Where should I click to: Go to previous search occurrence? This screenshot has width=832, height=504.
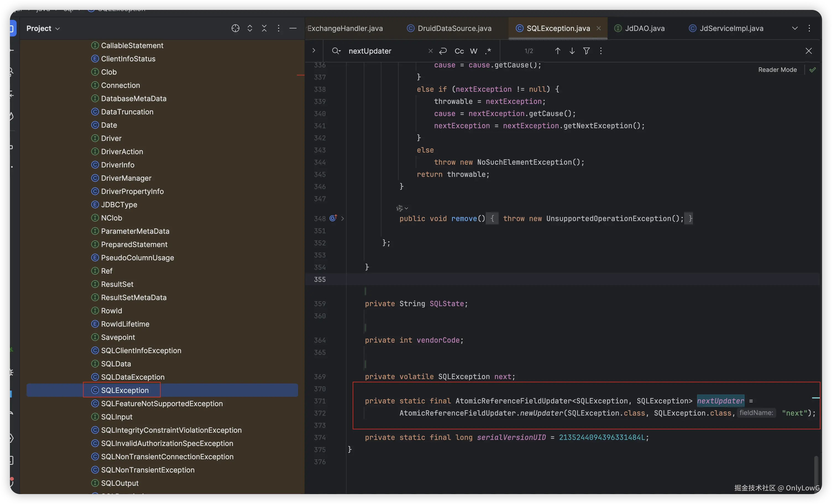(x=558, y=51)
